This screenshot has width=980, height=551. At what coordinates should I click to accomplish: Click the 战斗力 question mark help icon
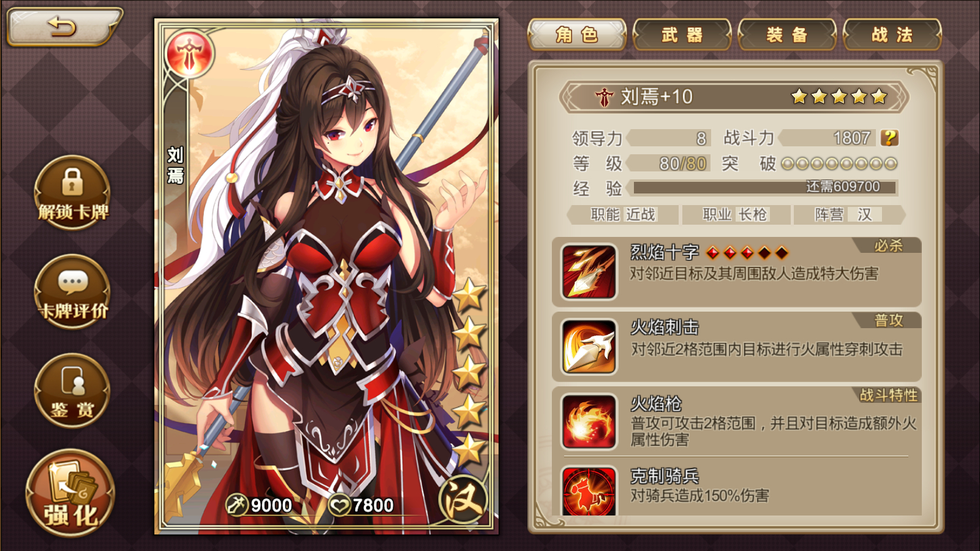(889, 138)
